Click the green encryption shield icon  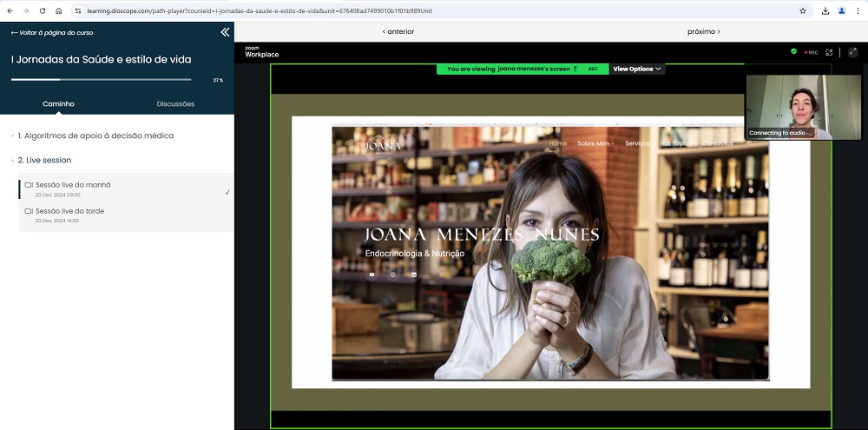pos(793,52)
